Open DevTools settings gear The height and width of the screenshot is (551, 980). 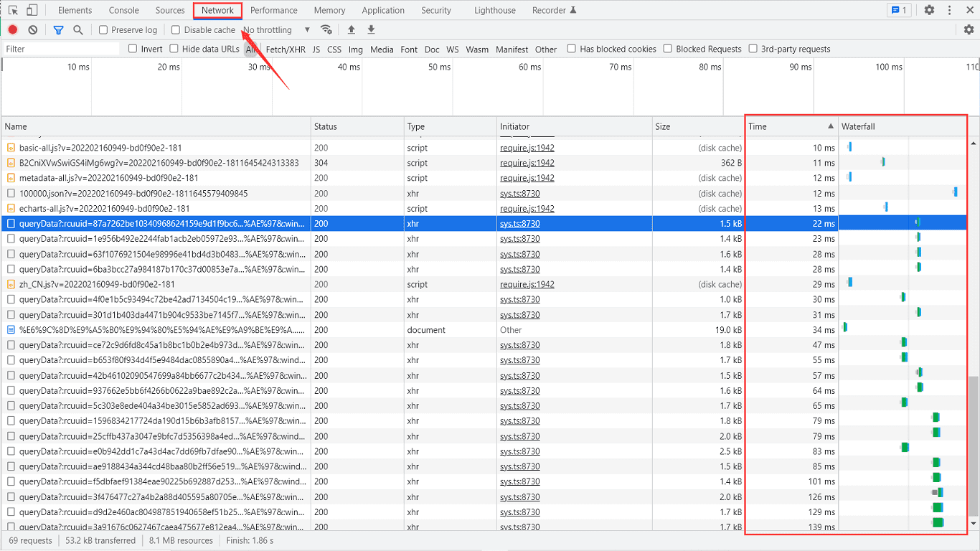pos(929,10)
